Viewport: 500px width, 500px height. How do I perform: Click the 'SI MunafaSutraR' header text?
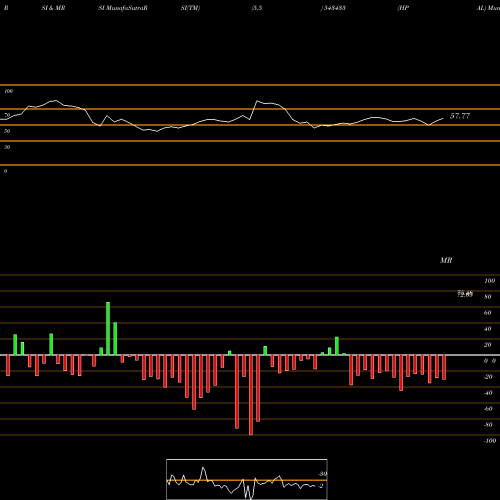tap(123, 8)
